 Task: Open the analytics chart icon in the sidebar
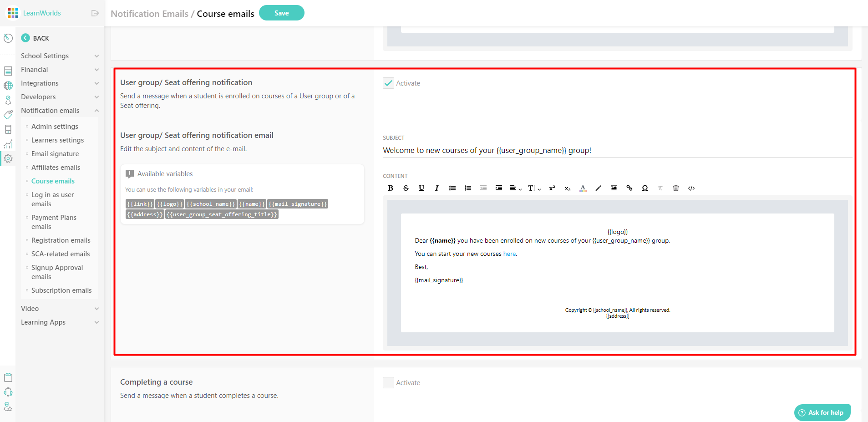tap(8, 144)
